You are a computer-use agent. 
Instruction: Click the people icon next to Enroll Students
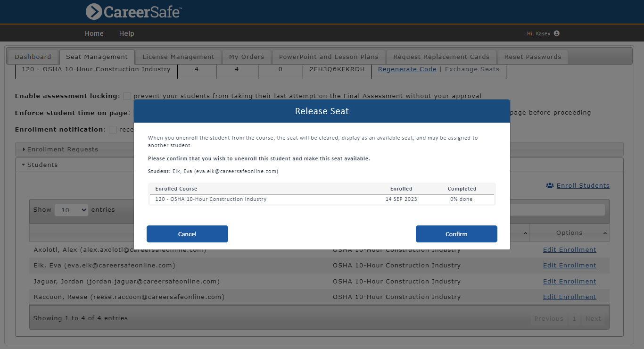(550, 185)
